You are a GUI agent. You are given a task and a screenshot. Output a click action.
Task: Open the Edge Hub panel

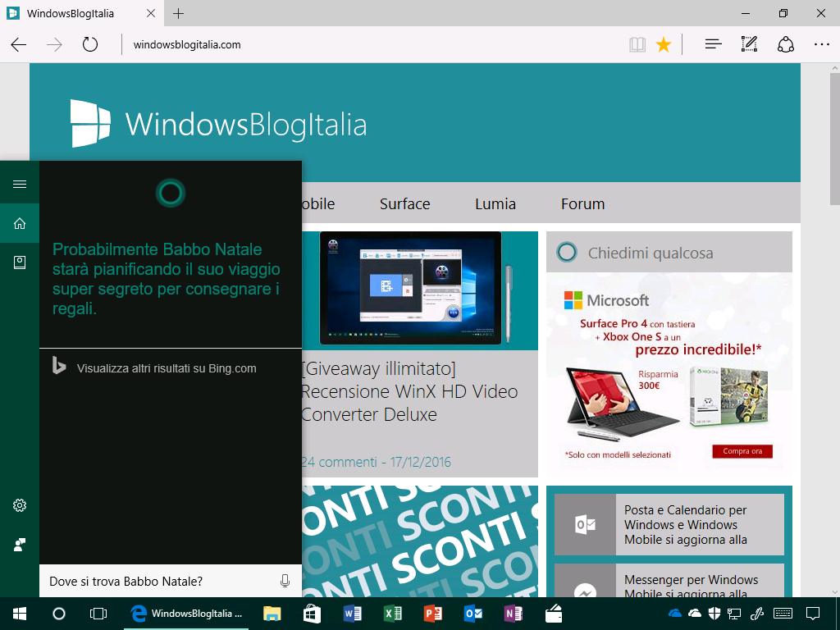click(713, 44)
